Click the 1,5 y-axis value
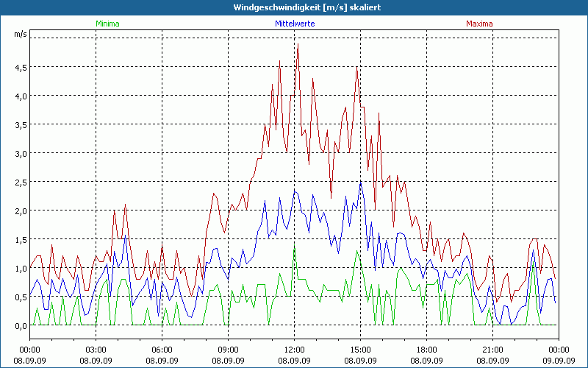 coord(21,240)
